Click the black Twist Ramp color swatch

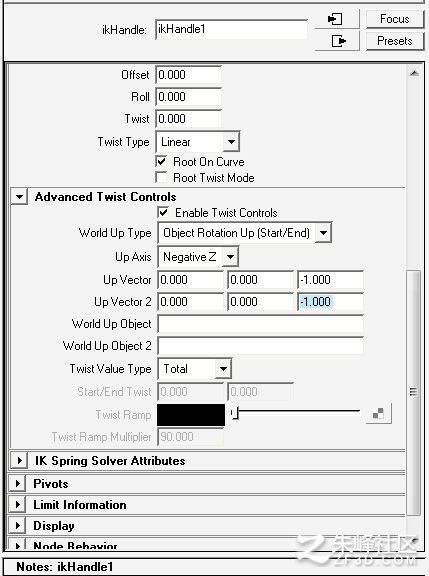pos(191,415)
